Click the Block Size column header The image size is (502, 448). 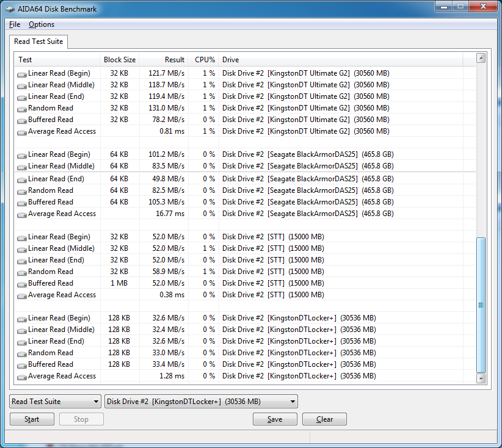(120, 60)
